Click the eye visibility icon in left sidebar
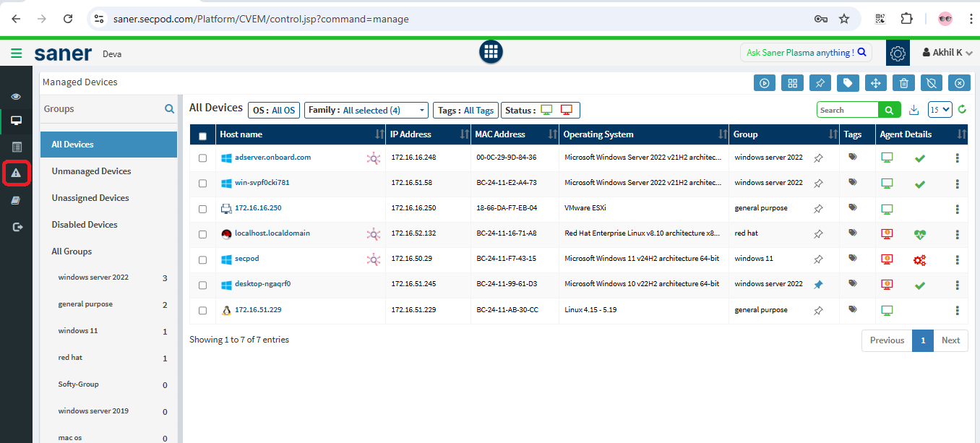 tap(16, 97)
